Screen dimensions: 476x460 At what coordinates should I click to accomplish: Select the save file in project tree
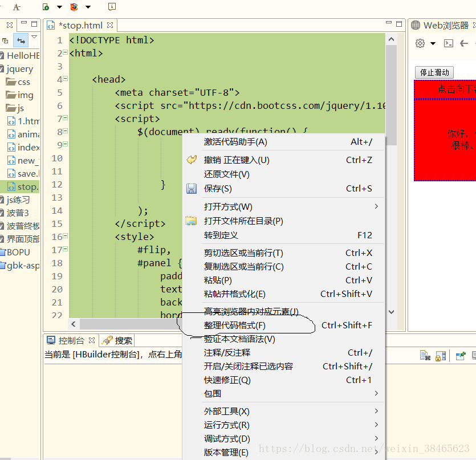[x=23, y=174]
